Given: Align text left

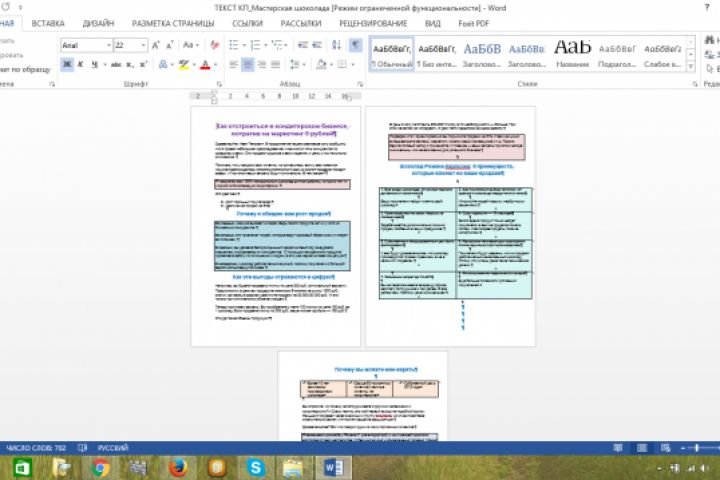Looking at the screenshot, I should (x=234, y=64).
